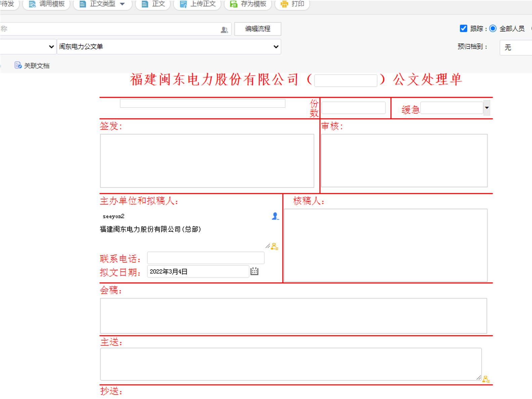Click the 会稿 text area

293,316
